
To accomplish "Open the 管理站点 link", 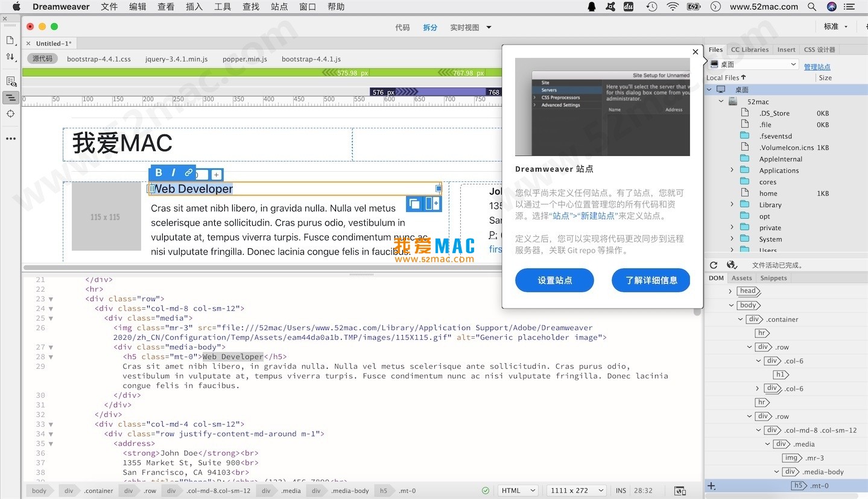I will click(x=817, y=67).
